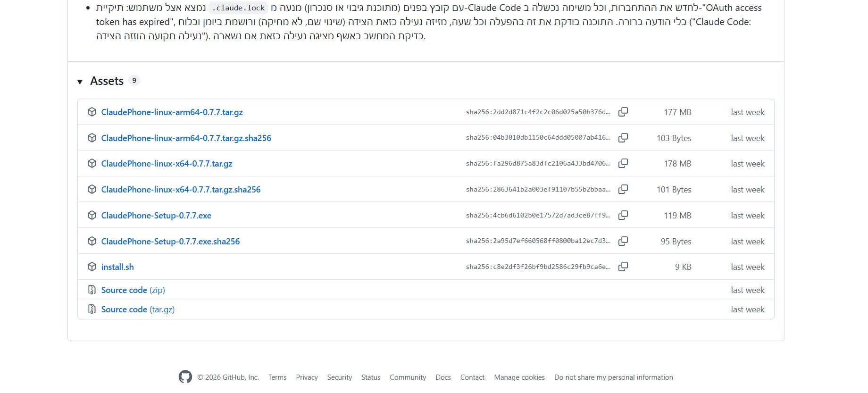Click package icon beside ClaudePhone-Setup-0.7.7.exe.sha256
This screenshot has height=393, width=868.
pos(92,241)
